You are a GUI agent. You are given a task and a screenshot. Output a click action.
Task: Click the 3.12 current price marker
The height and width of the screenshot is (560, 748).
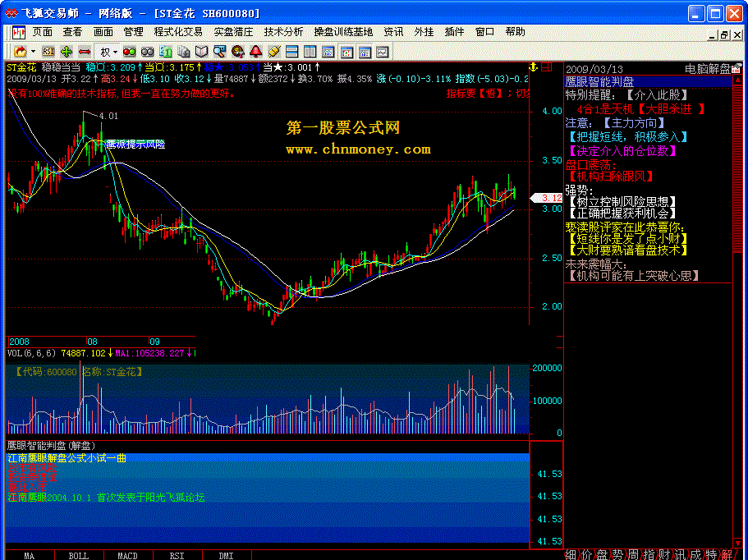546,198
